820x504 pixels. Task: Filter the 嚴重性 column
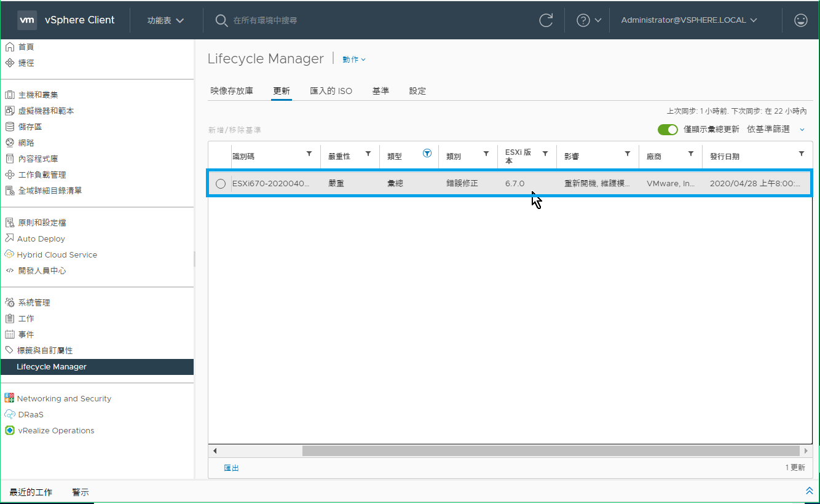point(368,154)
